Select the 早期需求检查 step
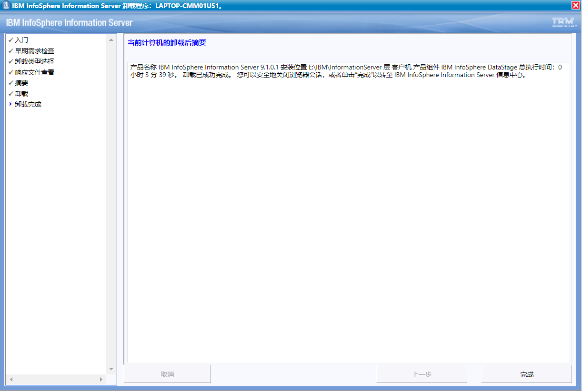Viewport: 582px width, 392px height. click(x=34, y=51)
